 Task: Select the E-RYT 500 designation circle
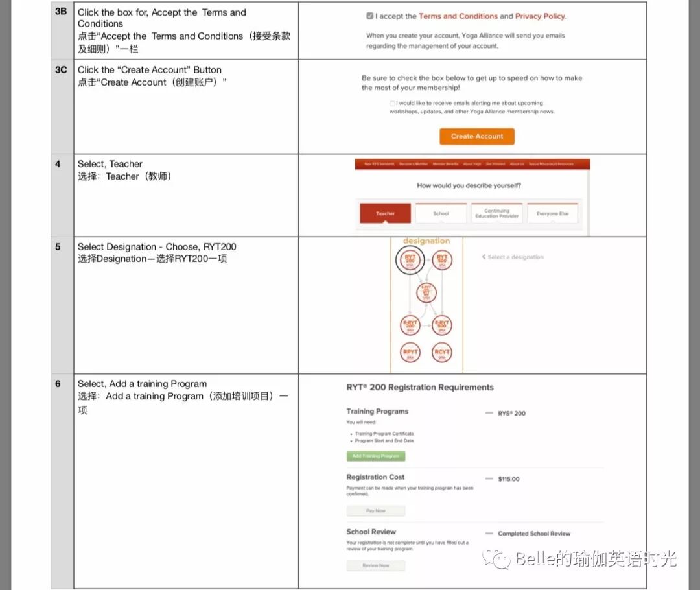pyautogui.click(x=442, y=325)
